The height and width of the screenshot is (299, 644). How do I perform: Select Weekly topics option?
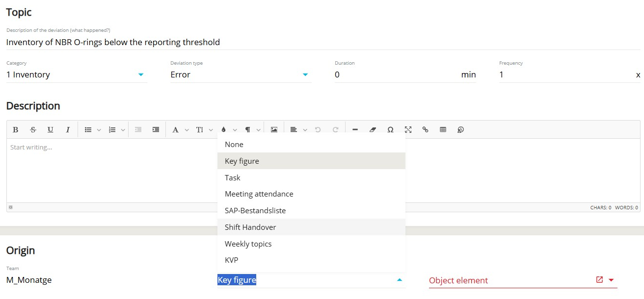tap(311, 244)
